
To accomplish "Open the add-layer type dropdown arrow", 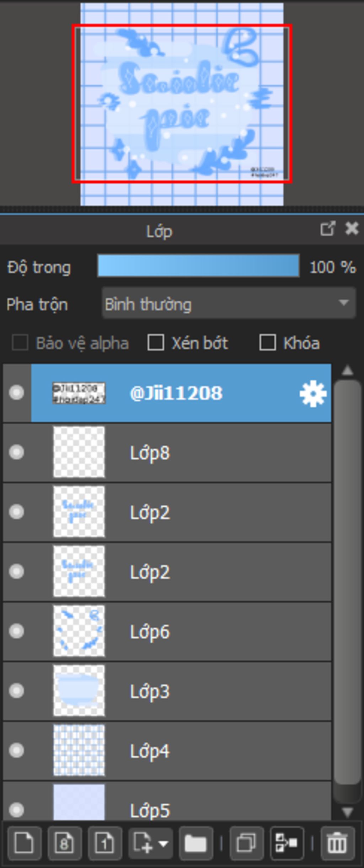I will (x=164, y=843).
